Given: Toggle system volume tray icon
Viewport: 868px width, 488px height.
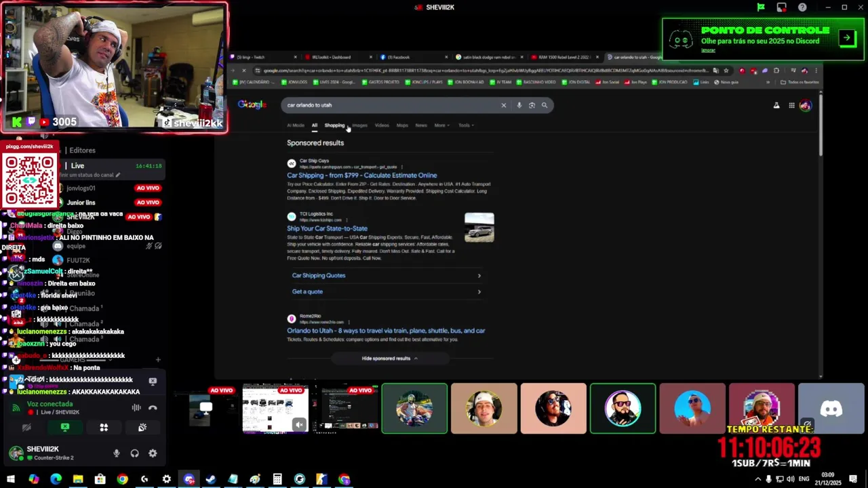Looking at the screenshot, I should click(x=790, y=479).
